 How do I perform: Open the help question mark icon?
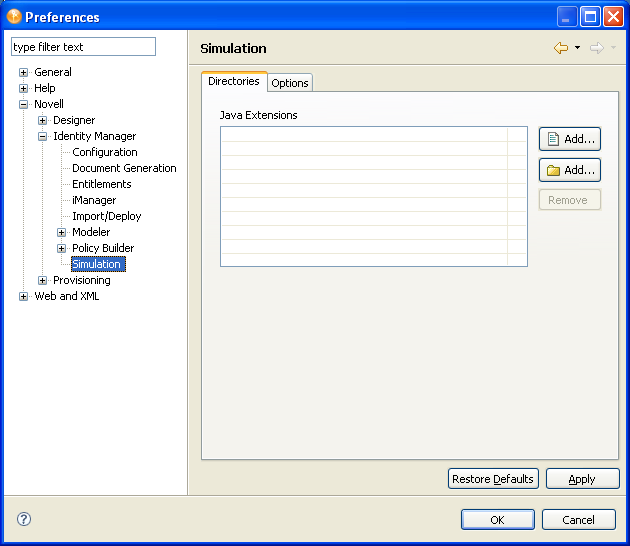[x=24, y=519]
